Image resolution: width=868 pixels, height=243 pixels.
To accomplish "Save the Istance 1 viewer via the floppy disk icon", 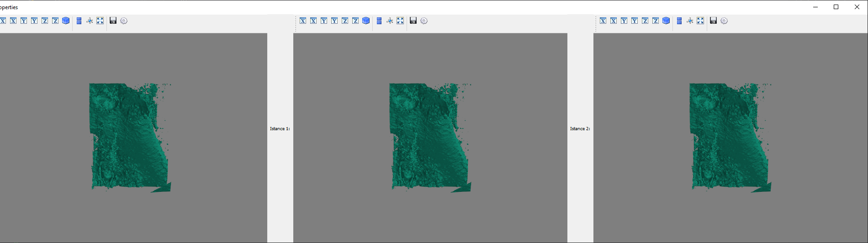I will 413,21.
